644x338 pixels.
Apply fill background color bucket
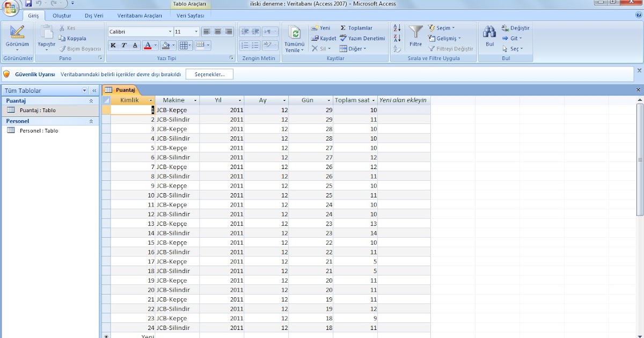coord(166,46)
